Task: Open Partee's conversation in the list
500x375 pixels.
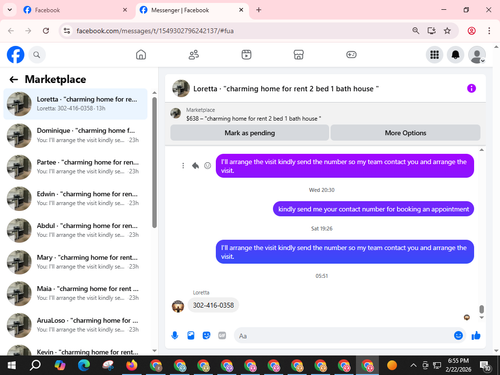Action: (x=76, y=167)
